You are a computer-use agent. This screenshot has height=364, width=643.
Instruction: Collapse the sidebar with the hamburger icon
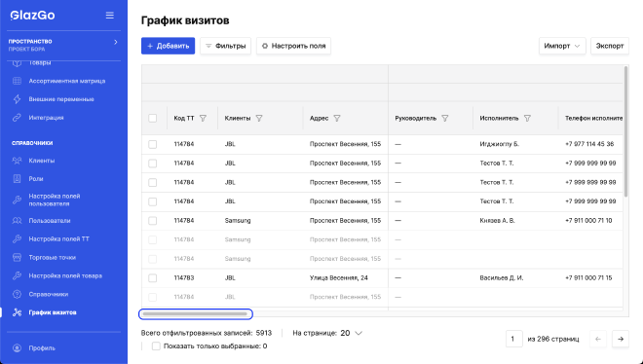tap(109, 16)
